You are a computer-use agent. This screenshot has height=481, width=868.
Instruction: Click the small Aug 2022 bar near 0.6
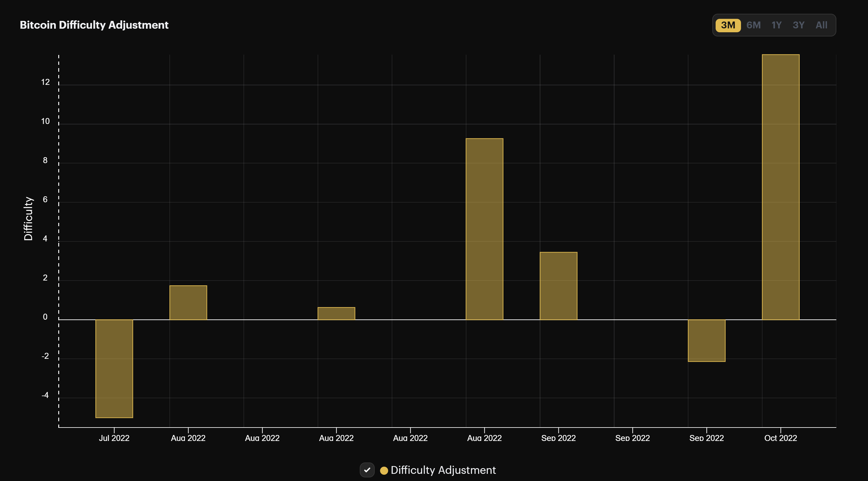coord(336,313)
